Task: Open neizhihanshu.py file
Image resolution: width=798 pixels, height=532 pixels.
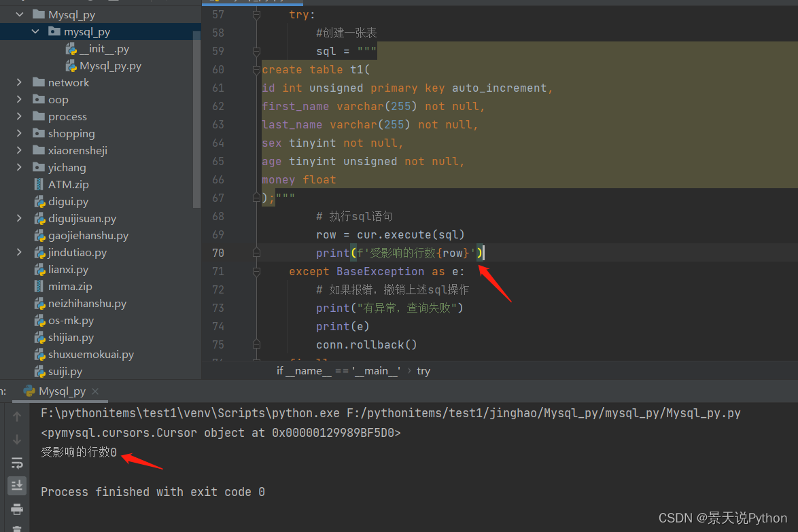Action: (87, 303)
